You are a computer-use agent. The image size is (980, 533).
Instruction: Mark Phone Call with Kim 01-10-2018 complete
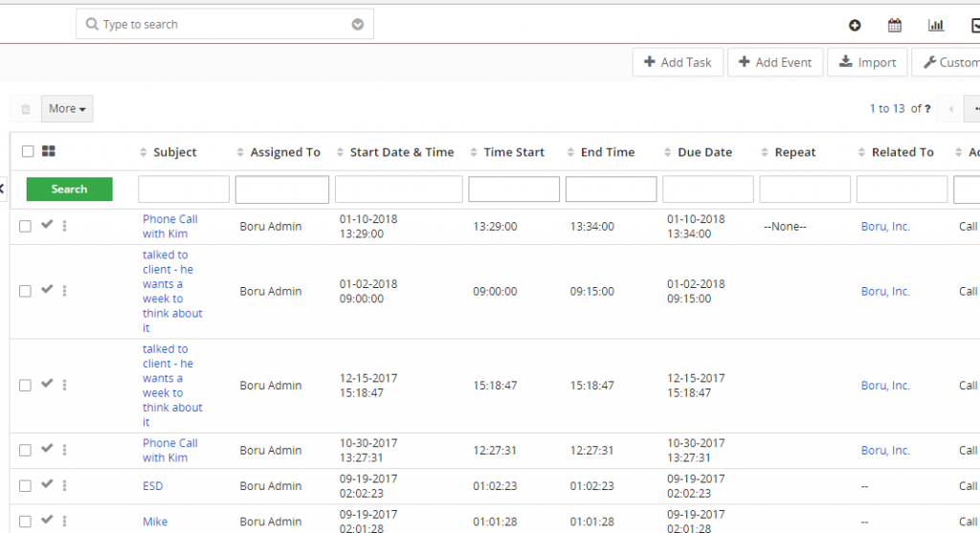pyautogui.click(x=47, y=224)
